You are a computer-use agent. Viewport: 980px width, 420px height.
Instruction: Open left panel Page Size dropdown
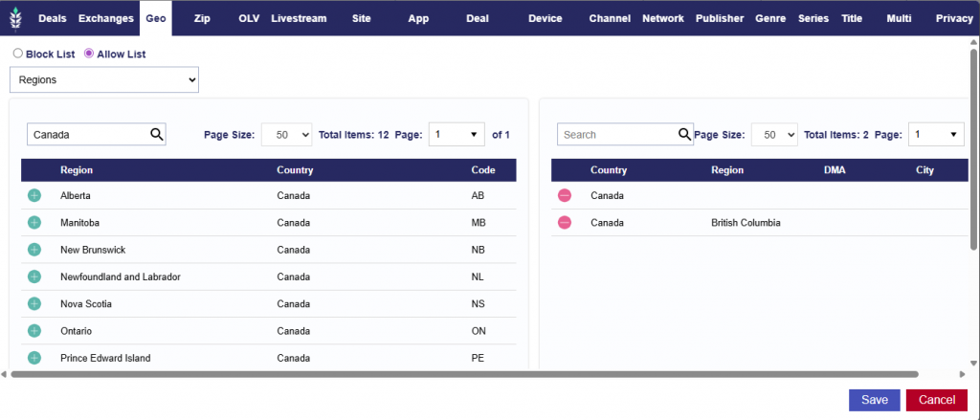286,135
